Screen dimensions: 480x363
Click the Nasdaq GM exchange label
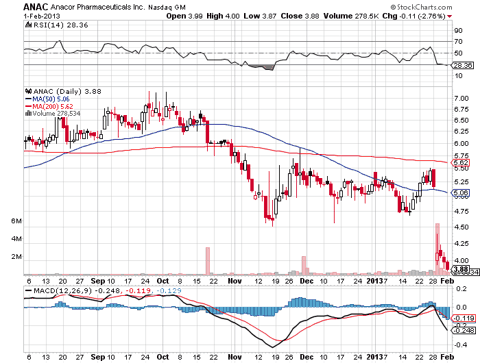[167, 7]
